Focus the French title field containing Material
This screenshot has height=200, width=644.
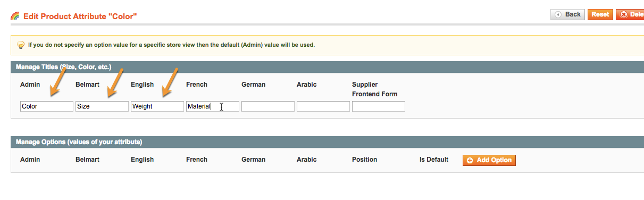pyautogui.click(x=213, y=106)
